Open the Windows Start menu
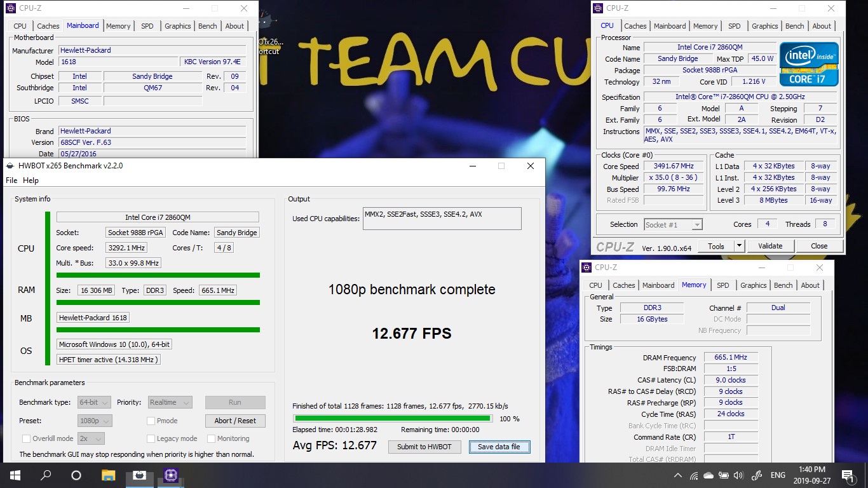This screenshot has width=868, height=488. 15,475
